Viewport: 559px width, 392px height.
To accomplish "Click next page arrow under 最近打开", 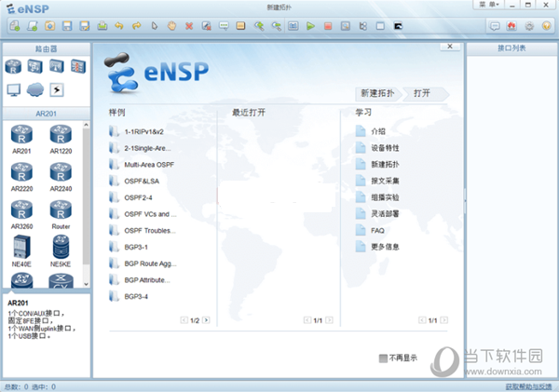I will tap(330, 320).
